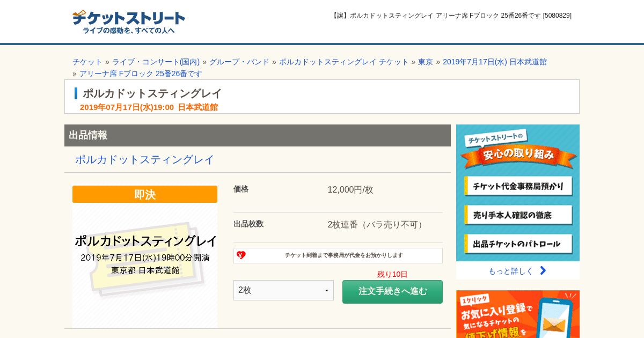Click the orange 即決 badge
Viewport: 644px width, 338px height.
click(x=145, y=194)
